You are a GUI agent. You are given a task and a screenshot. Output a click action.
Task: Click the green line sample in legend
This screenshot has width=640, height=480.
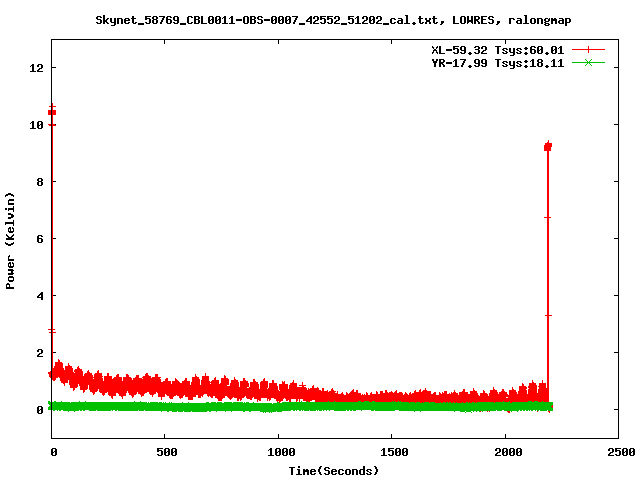tap(588, 62)
